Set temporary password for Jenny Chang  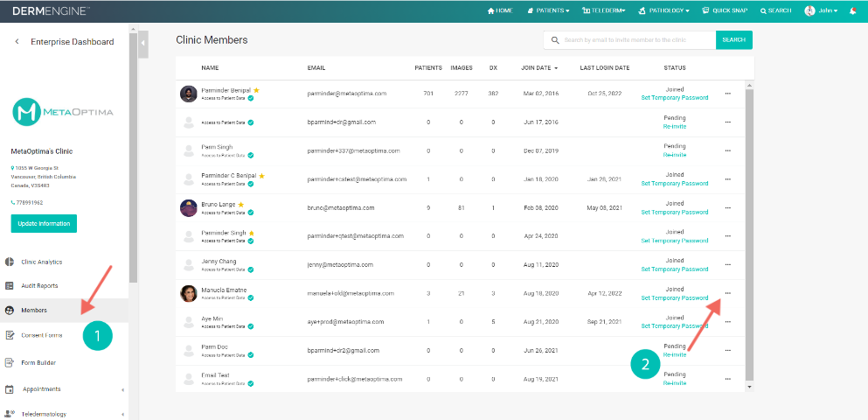pos(674,269)
